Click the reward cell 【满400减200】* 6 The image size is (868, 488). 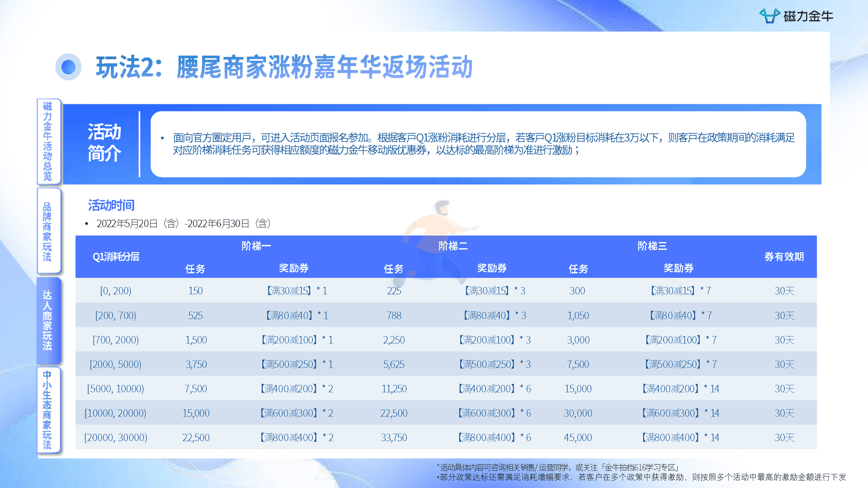(495, 389)
